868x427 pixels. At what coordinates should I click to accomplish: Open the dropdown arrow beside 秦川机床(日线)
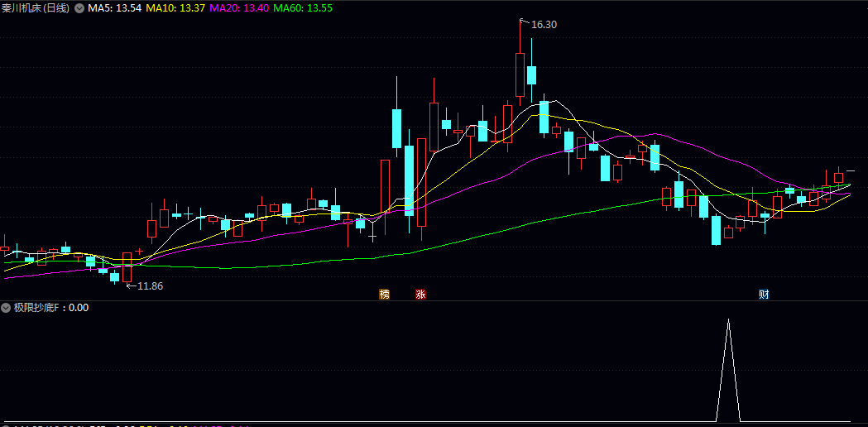point(79,7)
